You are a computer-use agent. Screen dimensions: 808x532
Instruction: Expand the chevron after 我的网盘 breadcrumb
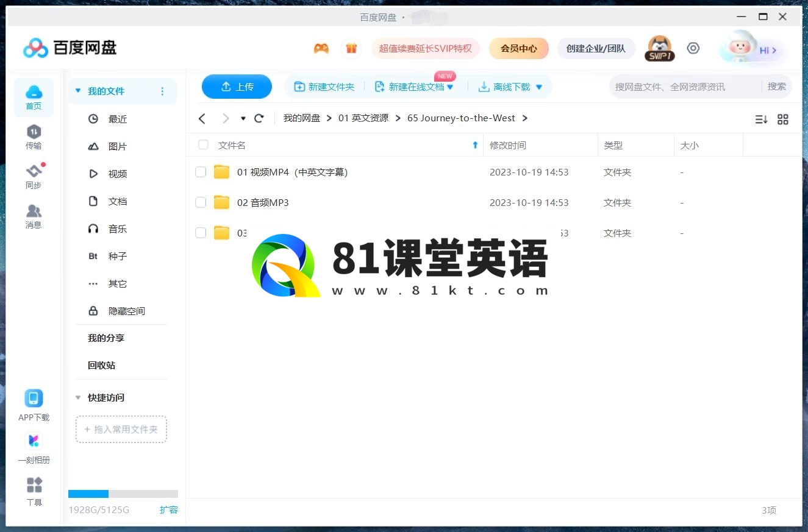[329, 118]
